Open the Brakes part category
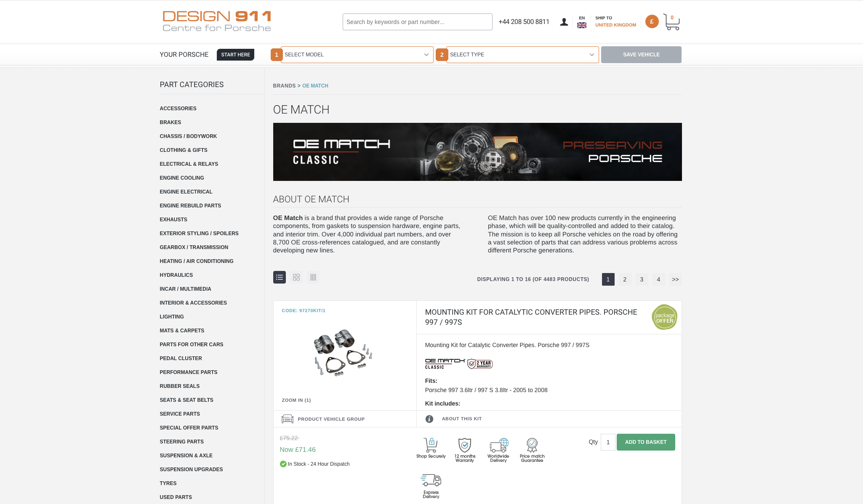 point(170,122)
